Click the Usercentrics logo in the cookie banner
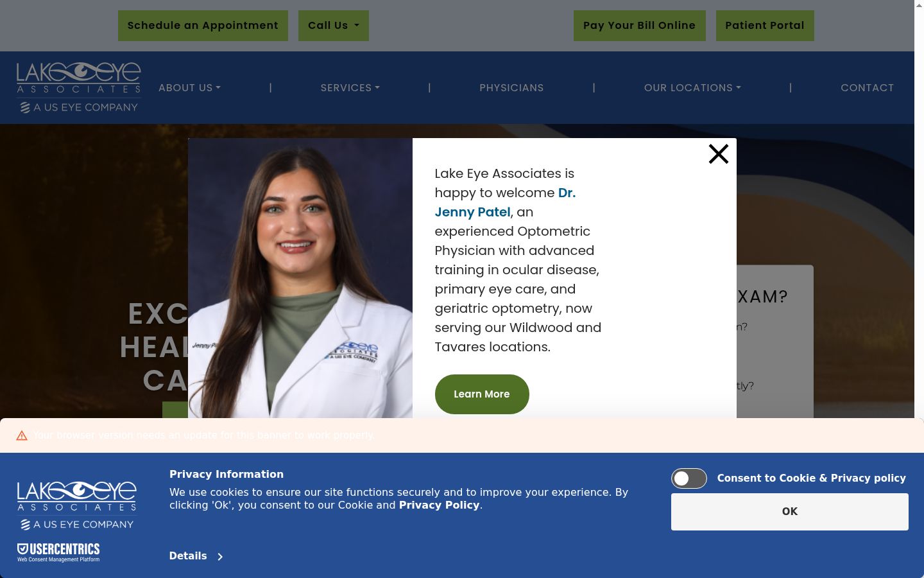This screenshot has height=578, width=924. pos(58,552)
